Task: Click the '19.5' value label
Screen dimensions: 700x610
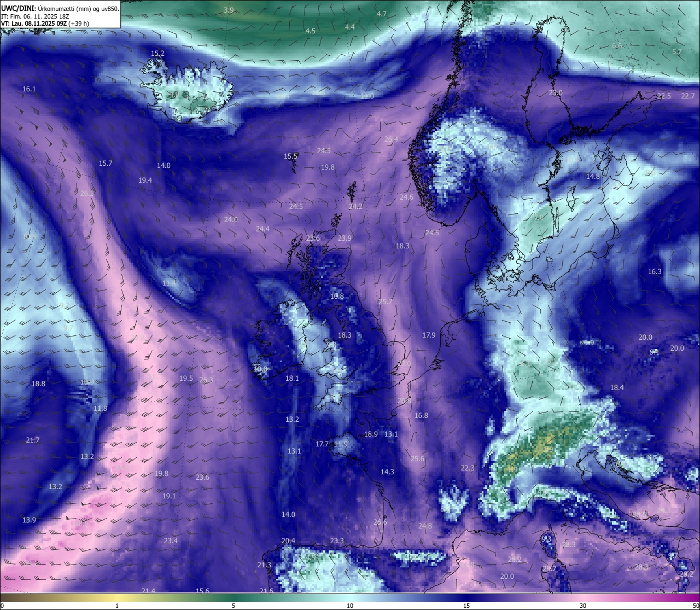Action: pyautogui.click(x=186, y=378)
